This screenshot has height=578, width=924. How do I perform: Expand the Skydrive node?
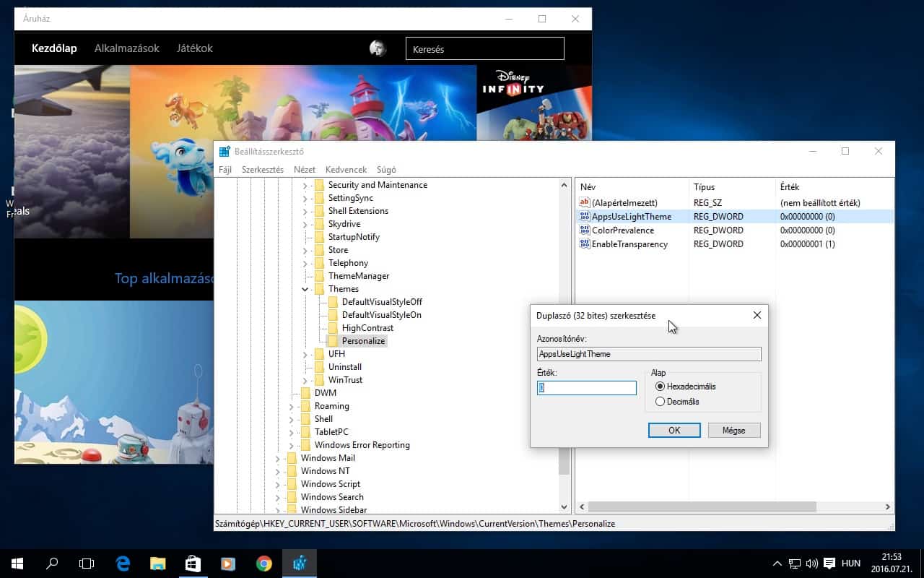point(305,224)
